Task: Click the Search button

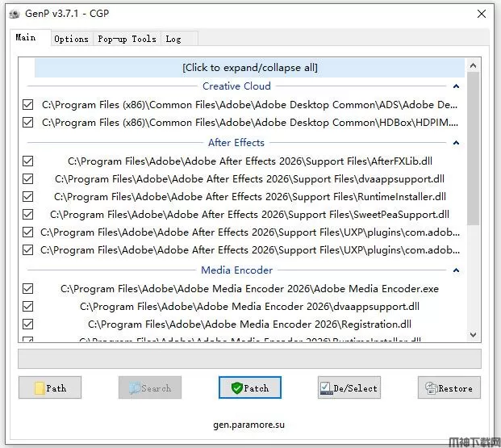Action: 150,387
